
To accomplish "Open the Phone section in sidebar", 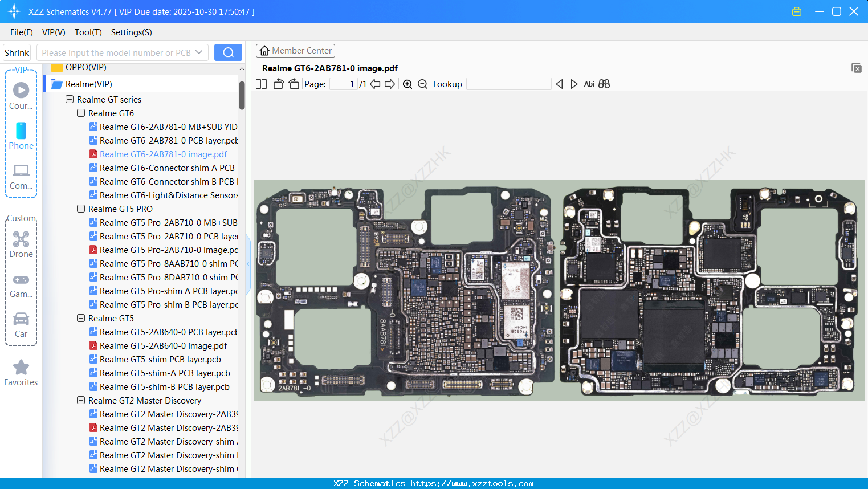I will [x=21, y=134].
